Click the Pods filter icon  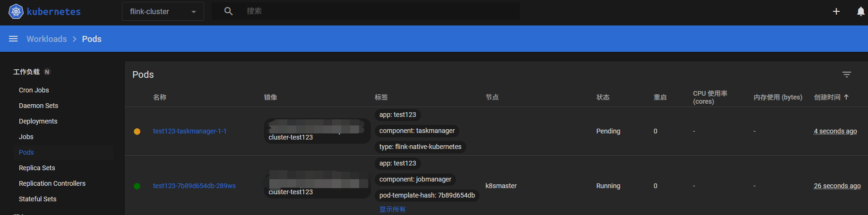(846, 74)
